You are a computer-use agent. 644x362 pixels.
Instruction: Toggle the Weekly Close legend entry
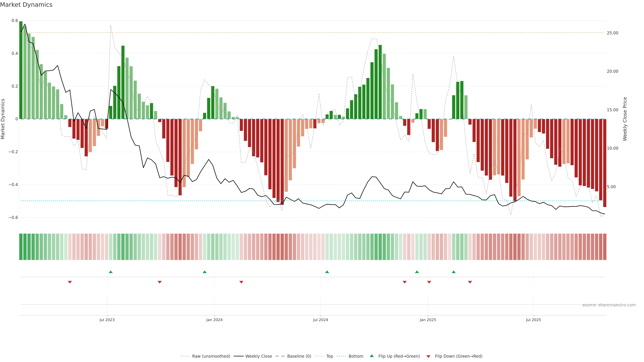(x=258, y=356)
